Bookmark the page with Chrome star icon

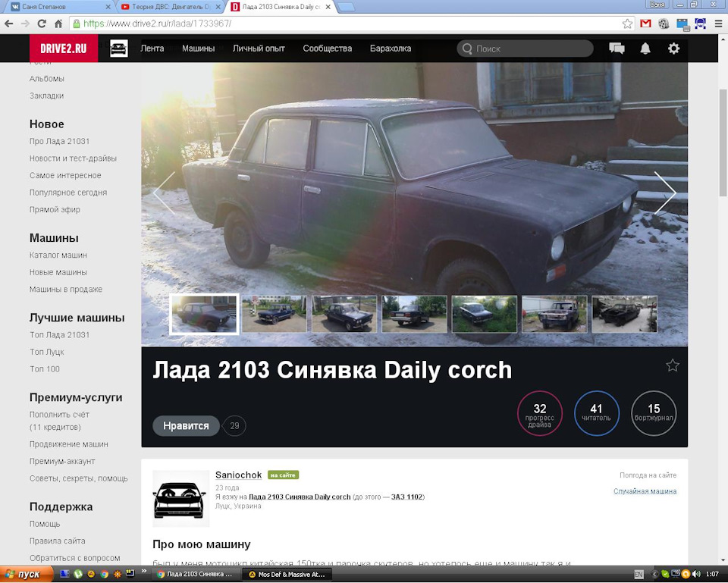pyautogui.click(x=627, y=24)
